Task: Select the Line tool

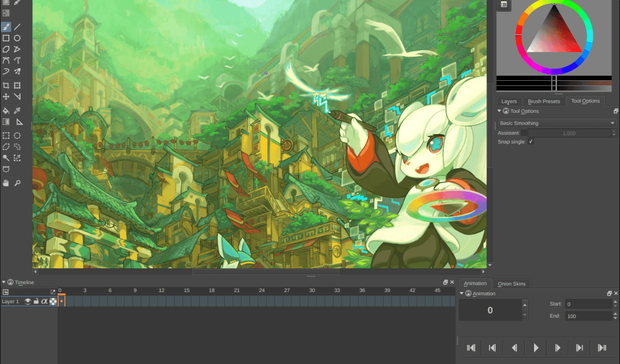Action: click(17, 27)
